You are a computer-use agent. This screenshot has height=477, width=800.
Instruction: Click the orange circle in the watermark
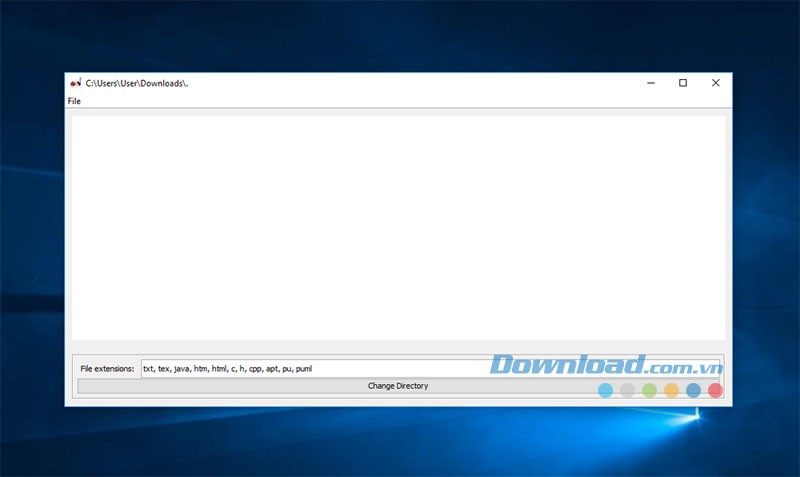pos(671,390)
